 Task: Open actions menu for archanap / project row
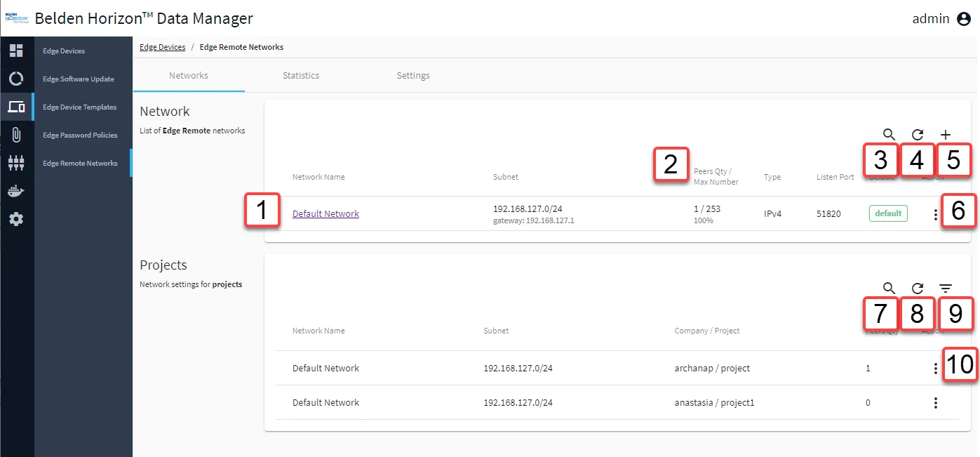point(936,369)
